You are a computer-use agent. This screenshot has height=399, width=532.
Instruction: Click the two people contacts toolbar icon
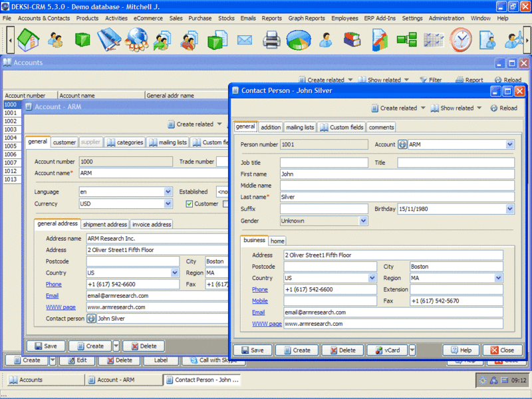coord(55,40)
